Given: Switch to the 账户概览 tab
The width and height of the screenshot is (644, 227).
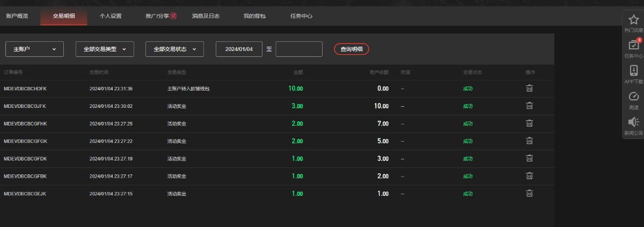Looking at the screenshot, I should point(17,16).
